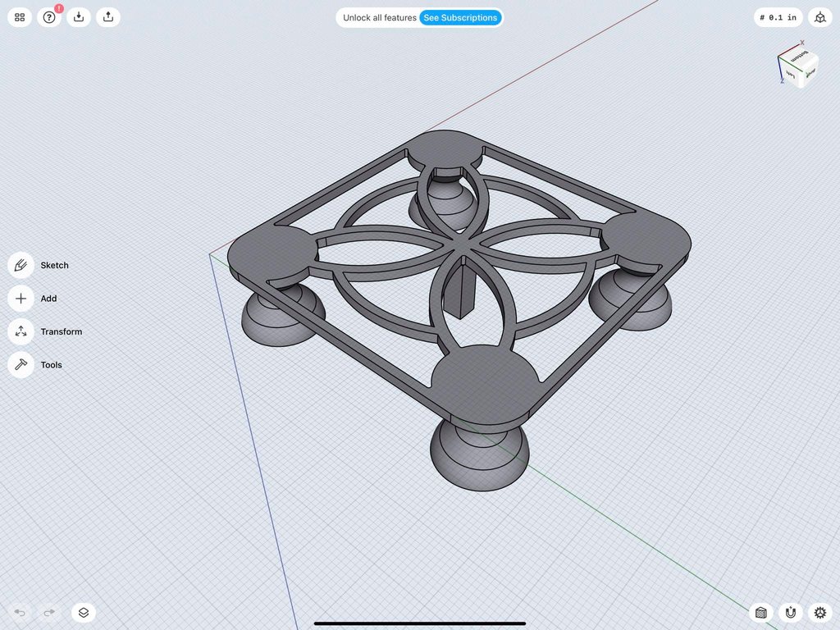Open visualization settings with the gear icon
The width and height of the screenshot is (840, 630).
[819, 613]
